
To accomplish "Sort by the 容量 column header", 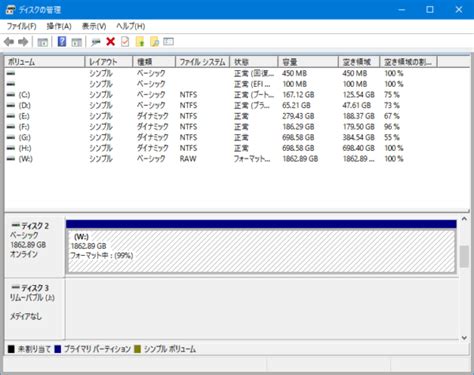I will click(x=308, y=62).
